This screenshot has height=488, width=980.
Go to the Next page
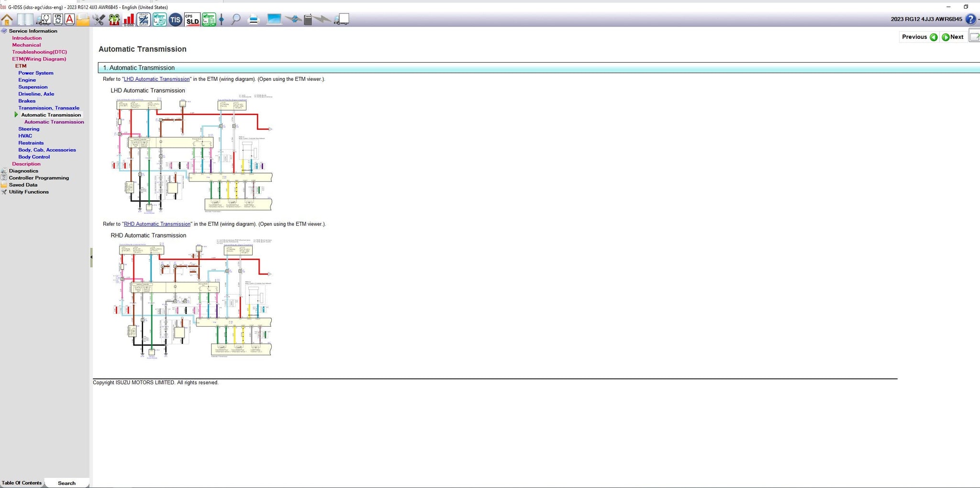952,37
